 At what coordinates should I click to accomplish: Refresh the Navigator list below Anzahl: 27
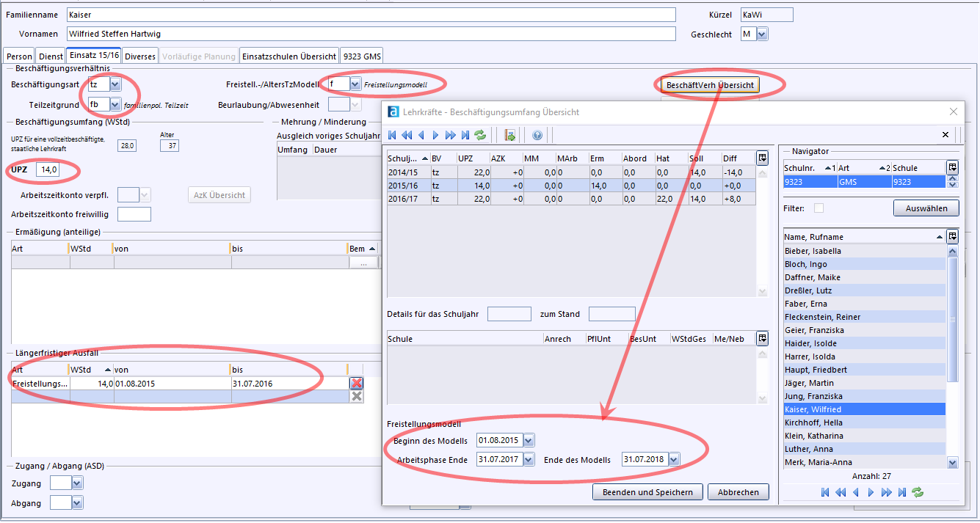(917, 492)
